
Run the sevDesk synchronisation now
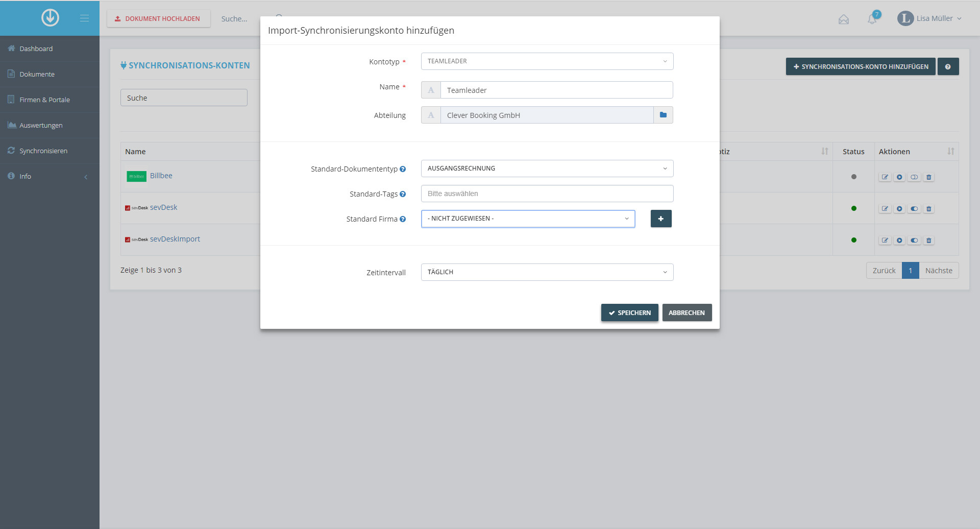point(899,209)
